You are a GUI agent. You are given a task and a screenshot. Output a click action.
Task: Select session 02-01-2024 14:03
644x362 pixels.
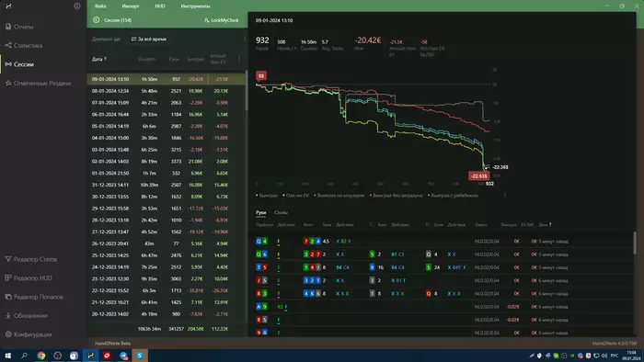coord(166,162)
